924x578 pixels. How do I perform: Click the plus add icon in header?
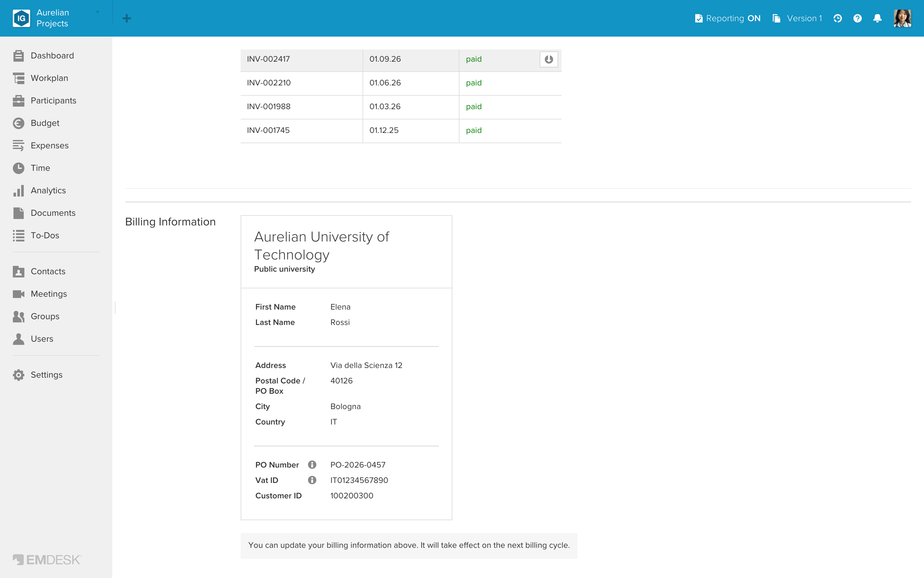coord(127,18)
